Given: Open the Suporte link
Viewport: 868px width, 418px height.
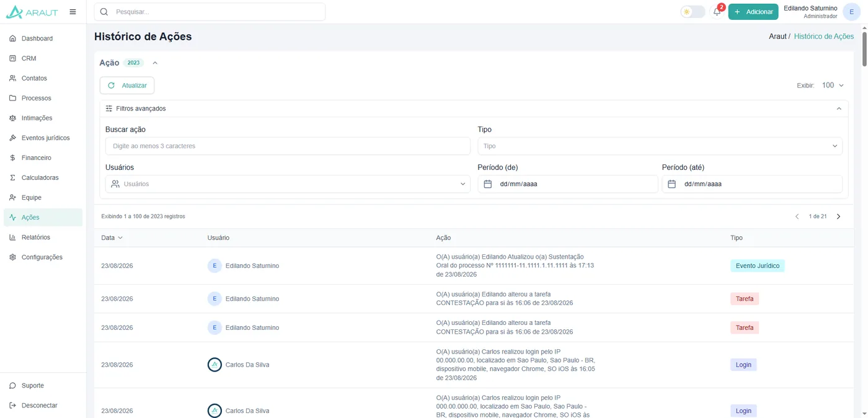Looking at the screenshot, I should click(x=43, y=385).
